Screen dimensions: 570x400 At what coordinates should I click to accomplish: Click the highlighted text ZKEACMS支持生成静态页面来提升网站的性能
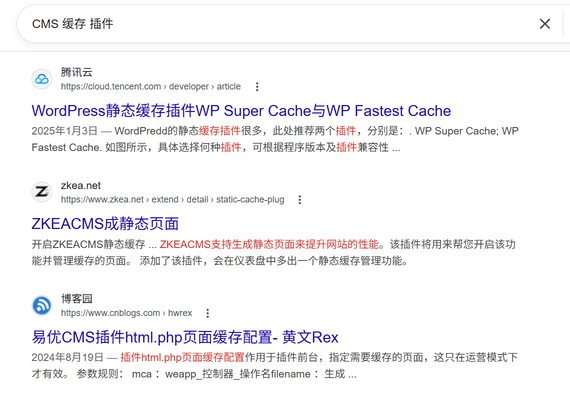point(269,244)
